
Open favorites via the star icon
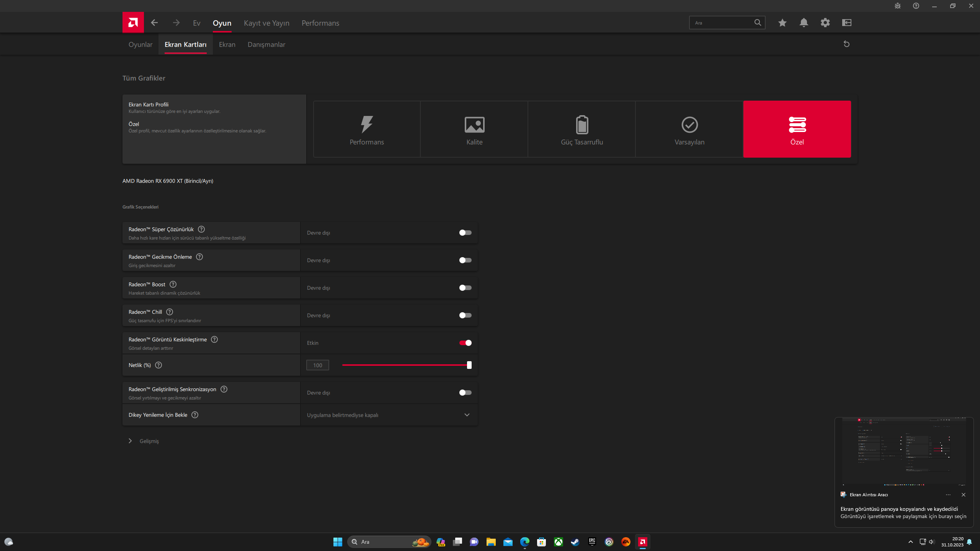pos(782,23)
